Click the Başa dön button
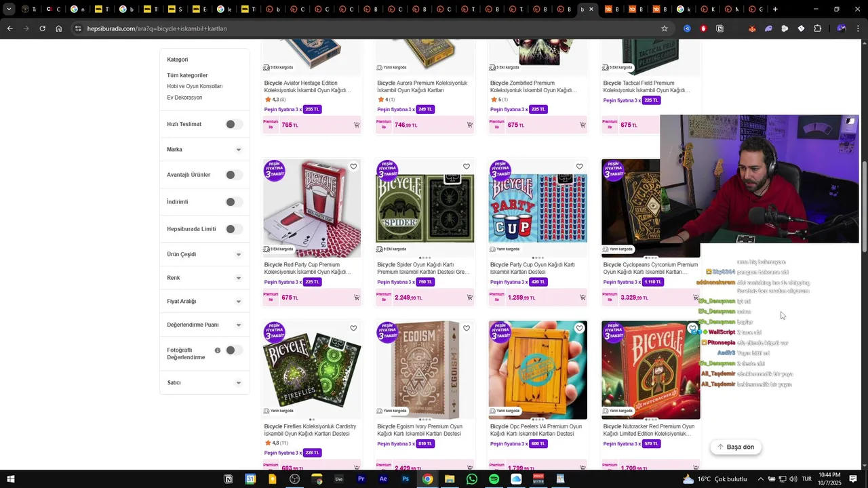868x488 pixels. [x=736, y=447]
